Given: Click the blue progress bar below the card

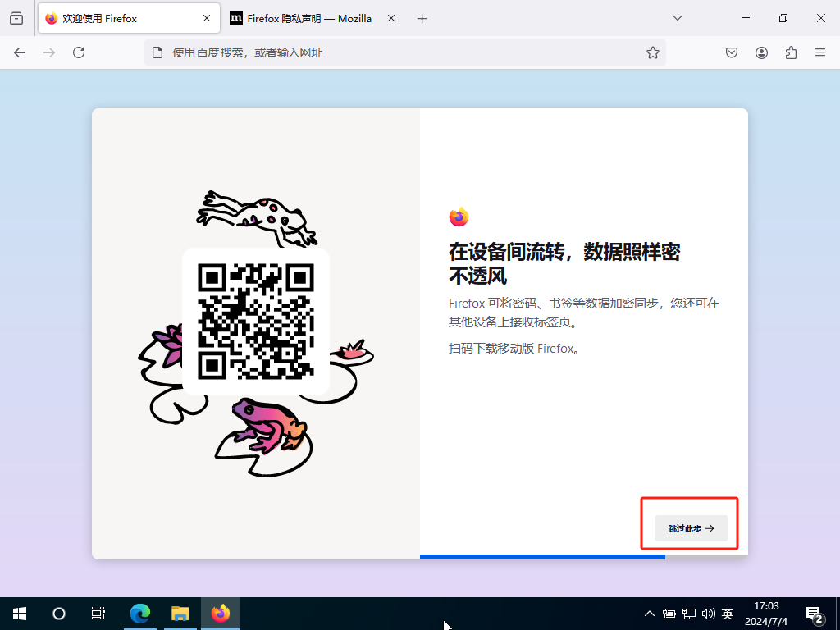Looking at the screenshot, I should [x=541, y=556].
